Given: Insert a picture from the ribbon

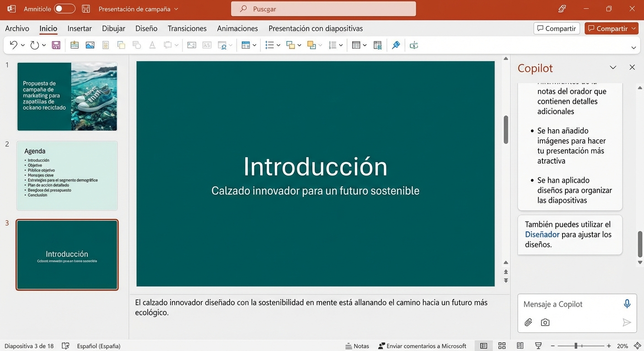Looking at the screenshot, I should click(x=90, y=45).
